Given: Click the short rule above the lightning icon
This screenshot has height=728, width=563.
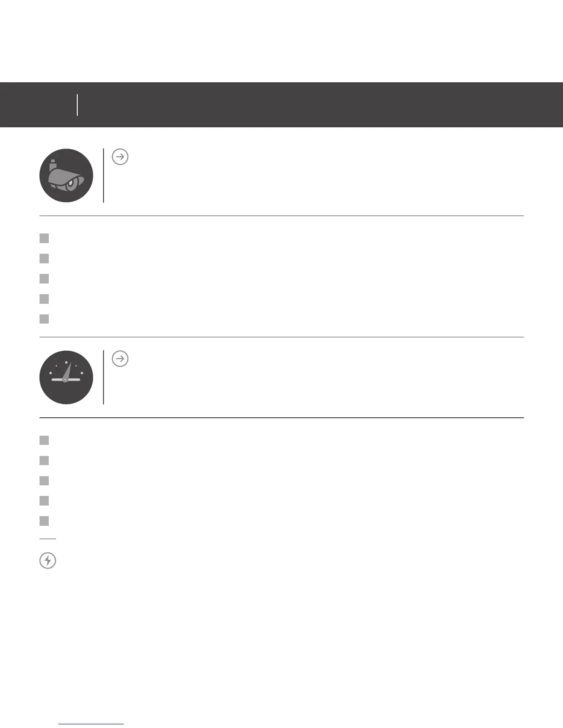Looking at the screenshot, I should pyautogui.click(x=47, y=538).
